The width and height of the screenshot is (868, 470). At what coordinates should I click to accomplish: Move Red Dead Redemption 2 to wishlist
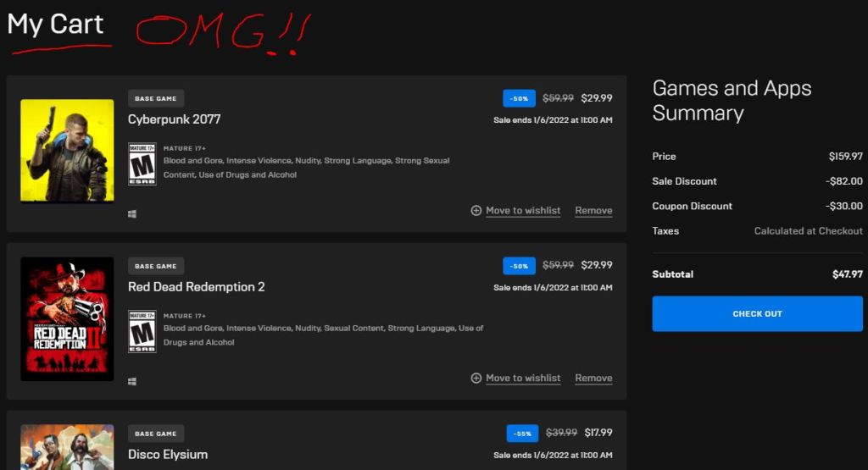[523, 379]
